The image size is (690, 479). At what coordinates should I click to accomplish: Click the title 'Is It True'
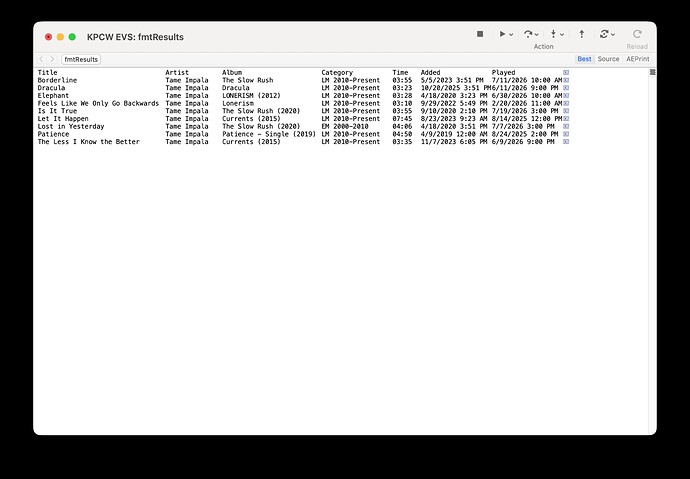(57, 111)
